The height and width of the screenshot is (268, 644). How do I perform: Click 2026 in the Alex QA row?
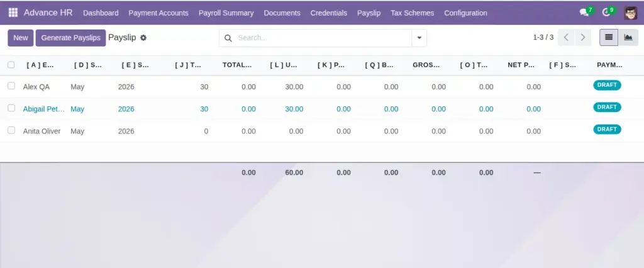[x=126, y=87]
